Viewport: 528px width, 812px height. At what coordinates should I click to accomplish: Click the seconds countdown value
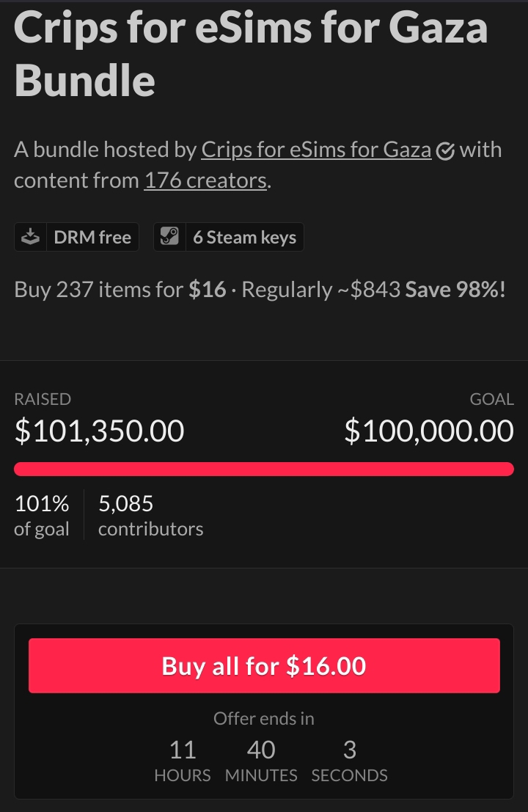tap(350, 750)
